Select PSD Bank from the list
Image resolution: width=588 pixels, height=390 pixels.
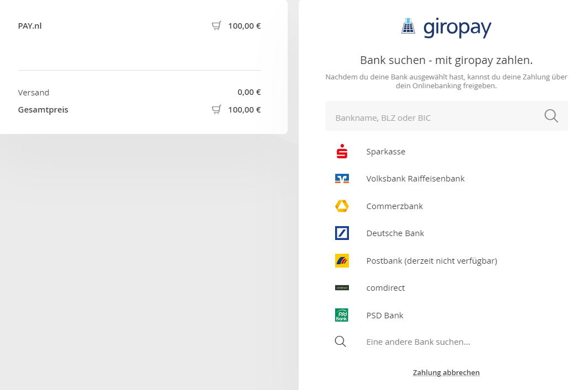click(385, 316)
